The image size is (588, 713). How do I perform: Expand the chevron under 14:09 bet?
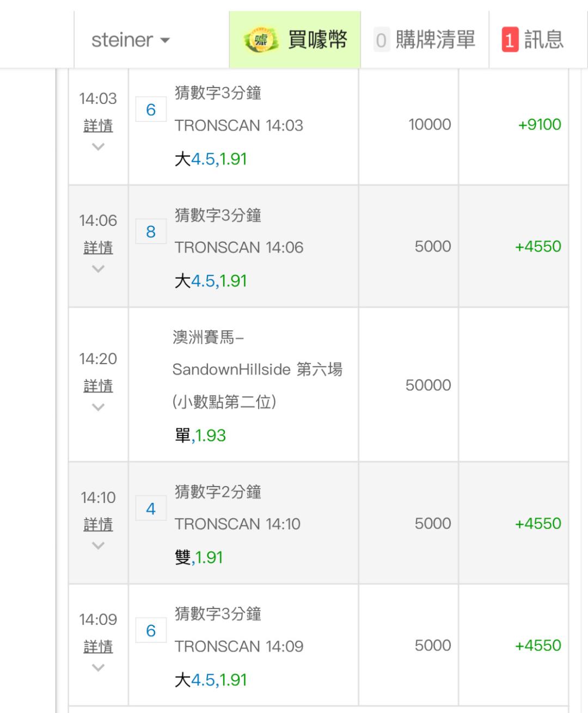98,667
